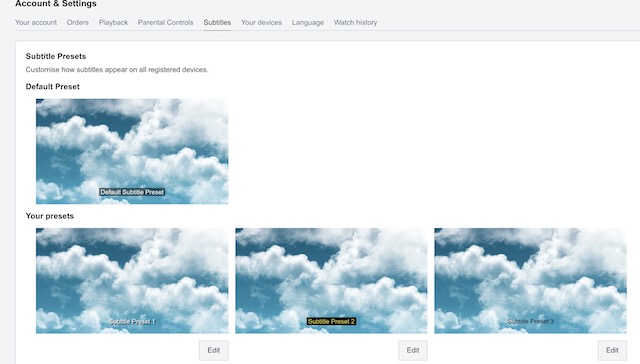Open the Your account tab

(x=36, y=22)
